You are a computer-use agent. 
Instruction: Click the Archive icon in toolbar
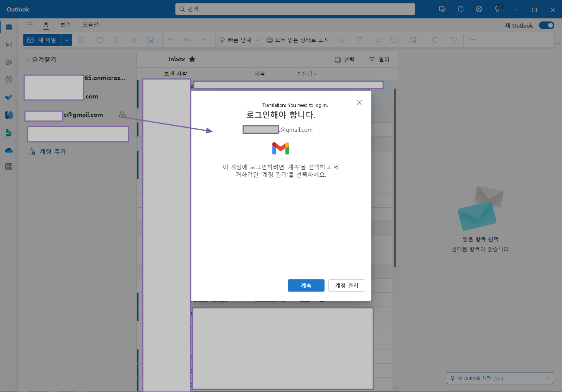100,40
